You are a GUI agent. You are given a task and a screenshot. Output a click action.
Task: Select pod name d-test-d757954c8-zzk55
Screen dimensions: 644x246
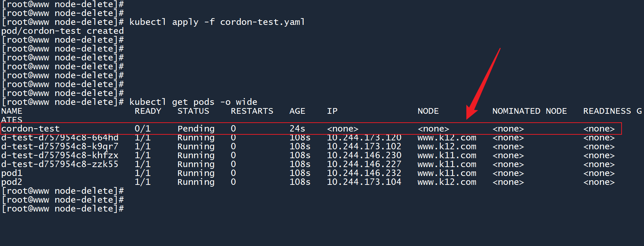(x=60, y=164)
